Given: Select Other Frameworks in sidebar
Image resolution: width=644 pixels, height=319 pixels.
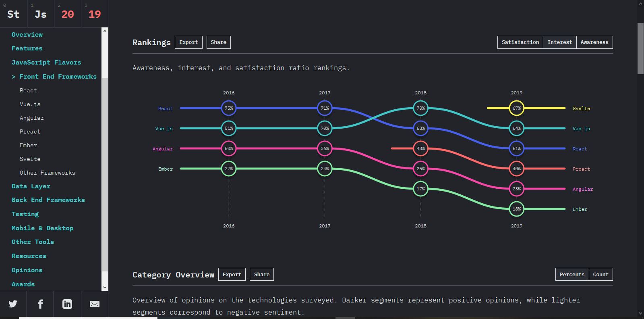Looking at the screenshot, I should pos(48,173).
